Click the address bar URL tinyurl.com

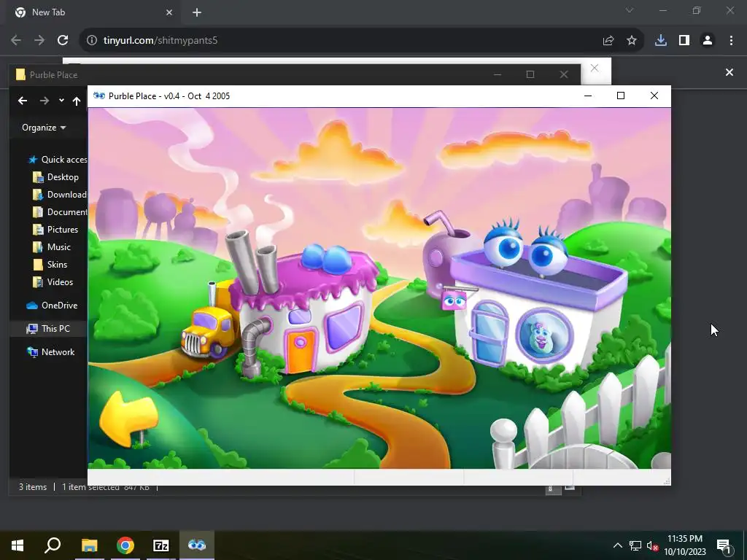pyautogui.click(x=160, y=41)
